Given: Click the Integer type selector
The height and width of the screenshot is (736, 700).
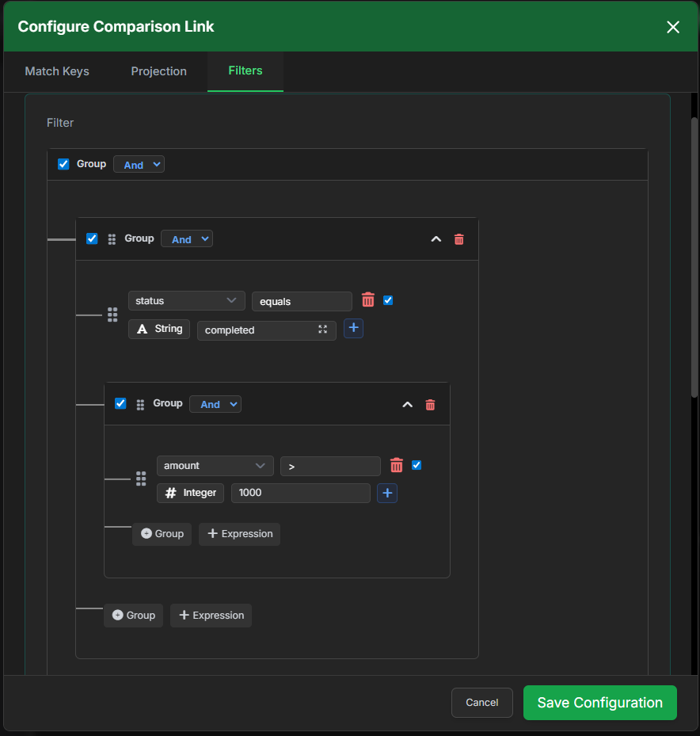Looking at the screenshot, I should point(190,493).
